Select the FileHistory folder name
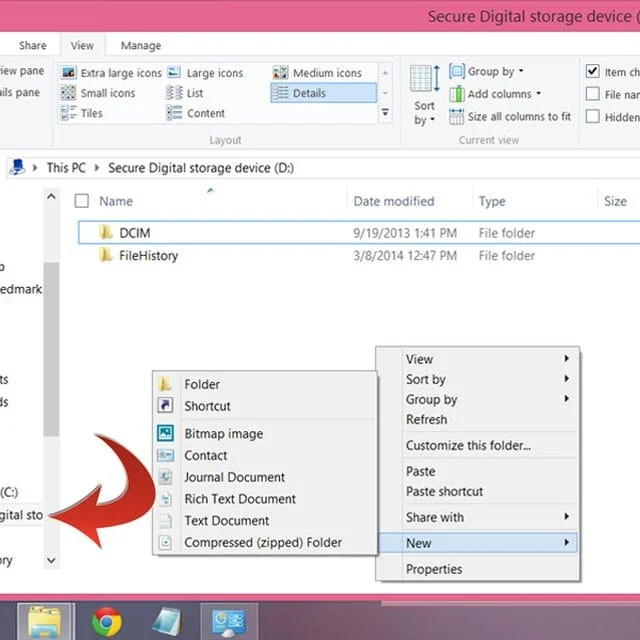Viewport: 640px width, 640px height. [149, 256]
